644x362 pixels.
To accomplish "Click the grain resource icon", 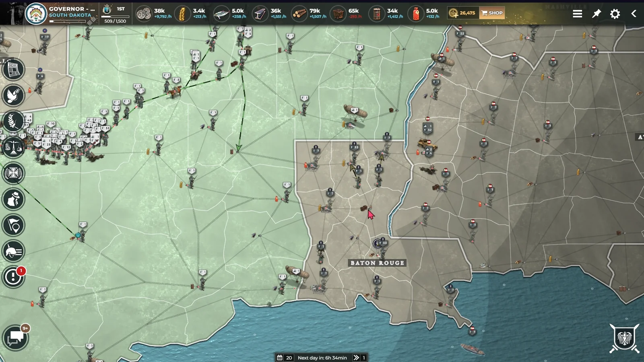I will pos(182,14).
